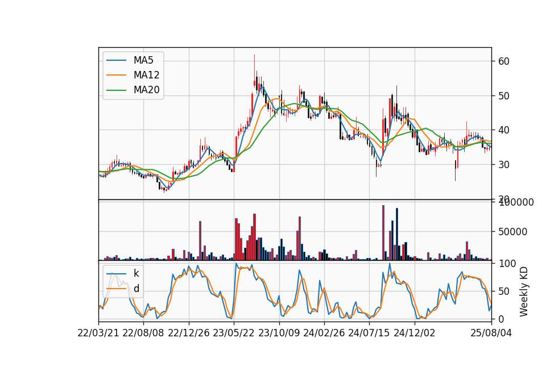This screenshot has height=392, width=546.
Task: Click the 23/10/09 date tick label
Action: point(279,333)
